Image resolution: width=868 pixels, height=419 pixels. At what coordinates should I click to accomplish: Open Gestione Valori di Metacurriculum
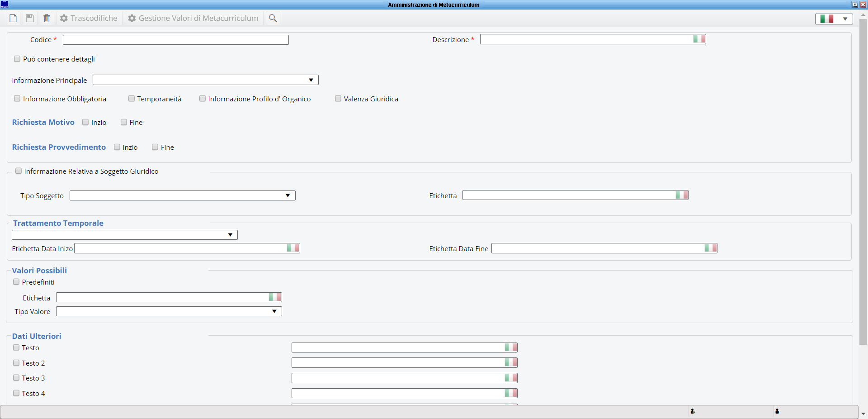pos(193,18)
